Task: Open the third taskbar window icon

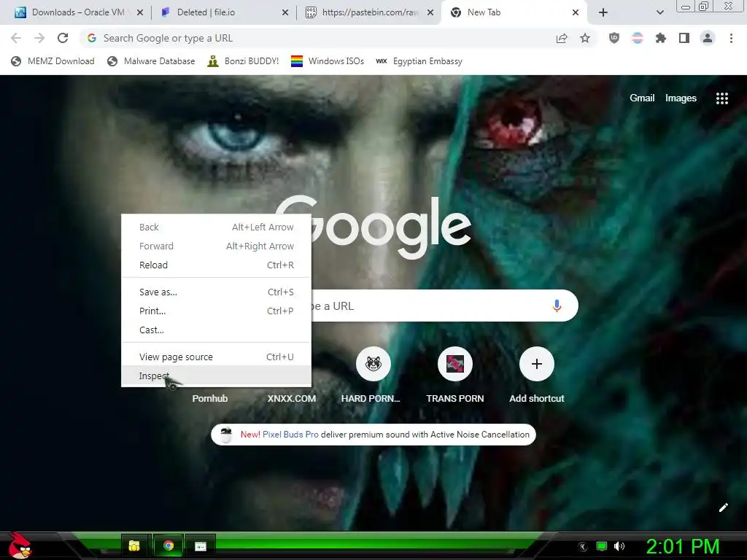Action: tap(201, 545)
